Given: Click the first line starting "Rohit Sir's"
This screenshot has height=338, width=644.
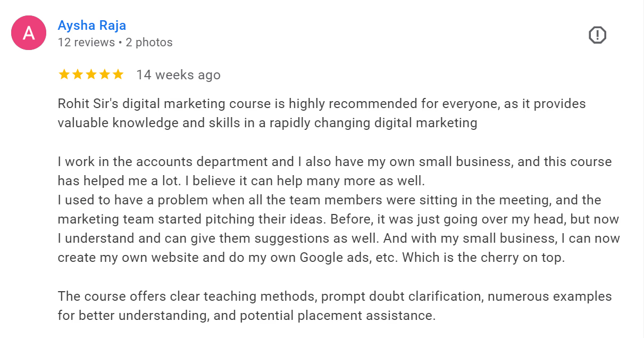Looking at the screenshot, I should click(321, 103).
